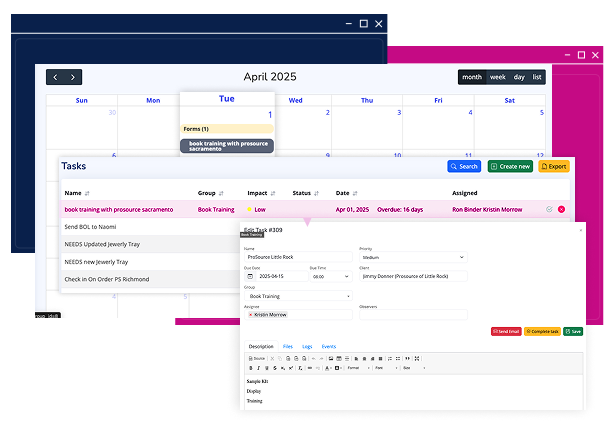Insert bulleted list in editor
Image resolution: width=613 pixels, height=422 pixels.
click(398, 359)
